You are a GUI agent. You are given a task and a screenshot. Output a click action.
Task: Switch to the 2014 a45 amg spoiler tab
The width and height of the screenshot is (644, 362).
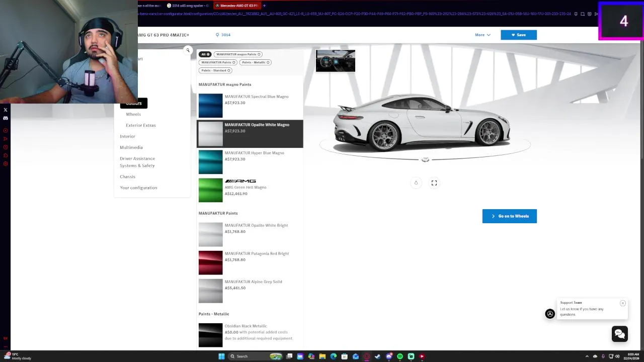click(189, 6)
